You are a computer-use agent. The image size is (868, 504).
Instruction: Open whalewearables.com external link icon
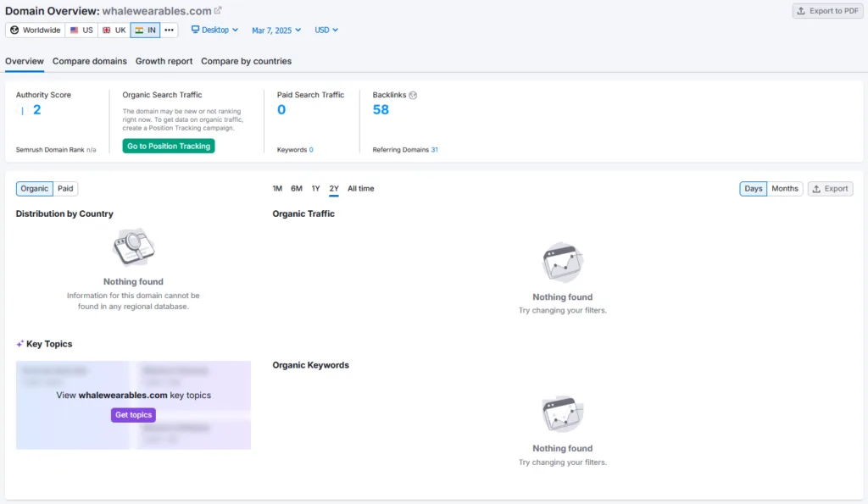click(218, 10)
